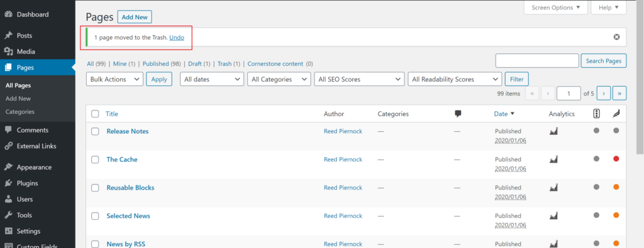
Task: Click the External Links chain icon
Action: click(x=8, y=146)
